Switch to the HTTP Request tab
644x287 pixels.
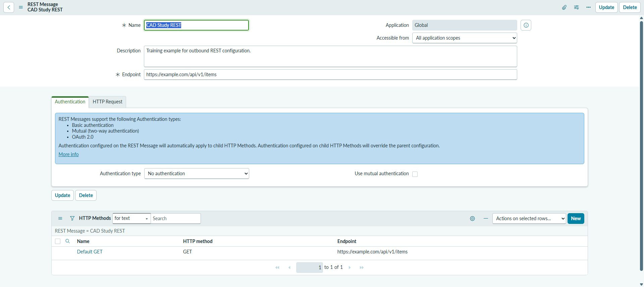107,102
